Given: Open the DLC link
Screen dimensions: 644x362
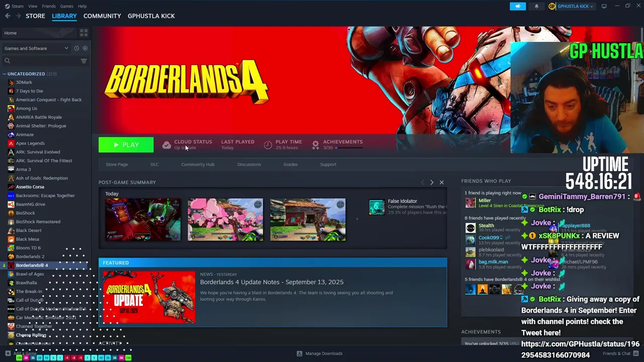Looking at the screenshot, I should point(154,164).
